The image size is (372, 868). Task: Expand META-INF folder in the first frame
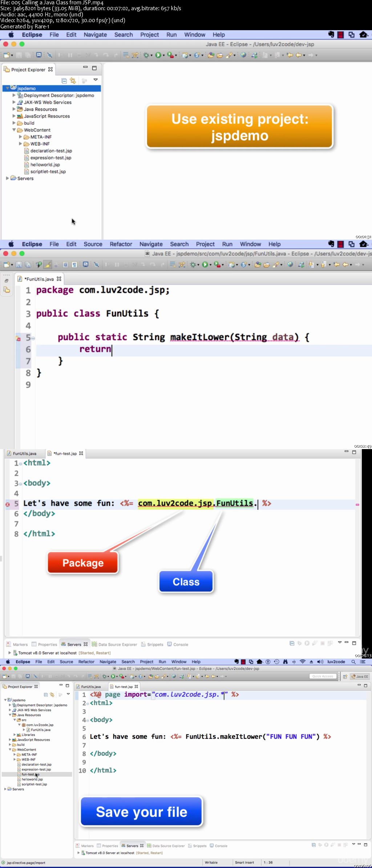pos(21,137)
